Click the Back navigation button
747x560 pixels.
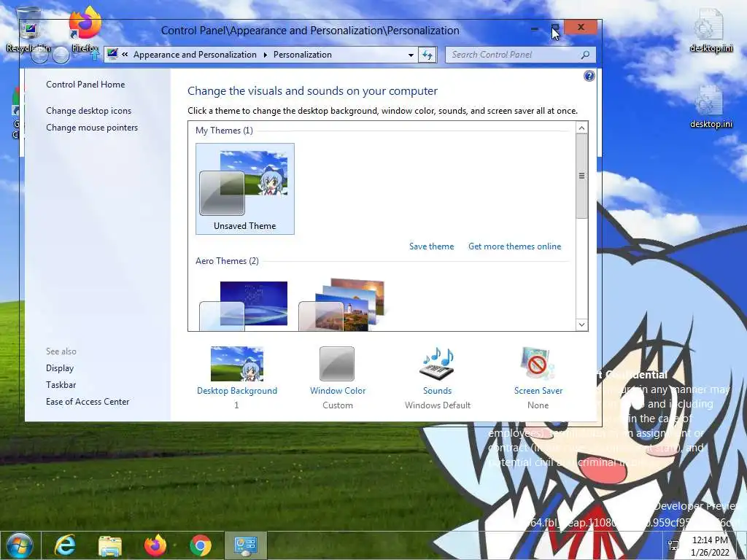tap(40, 55)
